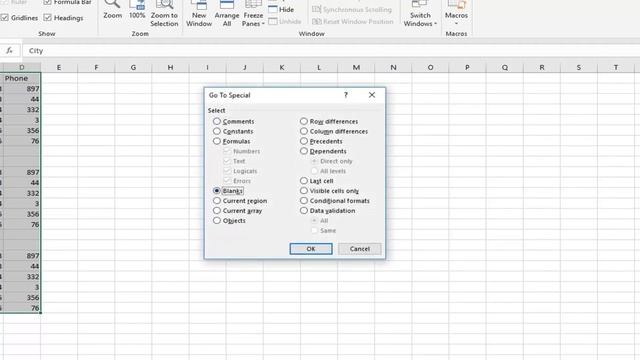The height and width of the screenshot is (360, 640).
Task: Select the Precedents radio option
Action: coord(304,141)
